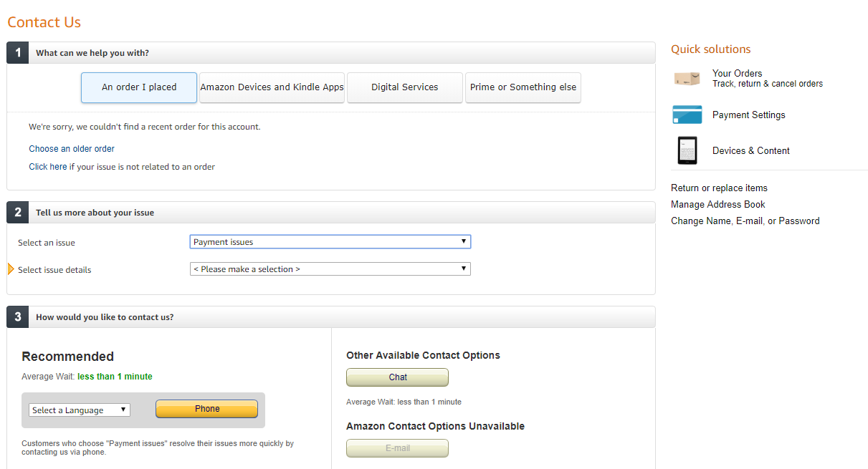The image size is (868, 469).
Task: Click the green 'less than 1 minute' wait text
Action: [115, 377]
